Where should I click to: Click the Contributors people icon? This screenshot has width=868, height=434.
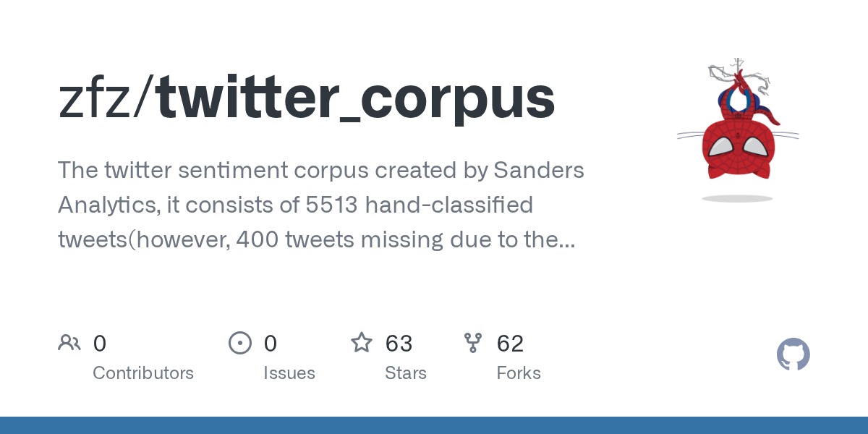(69, 343)
